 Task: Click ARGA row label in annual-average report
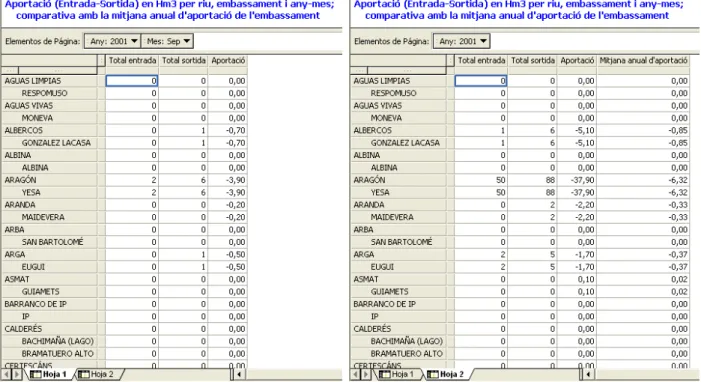pyautogui.click(x=398, y=255)
